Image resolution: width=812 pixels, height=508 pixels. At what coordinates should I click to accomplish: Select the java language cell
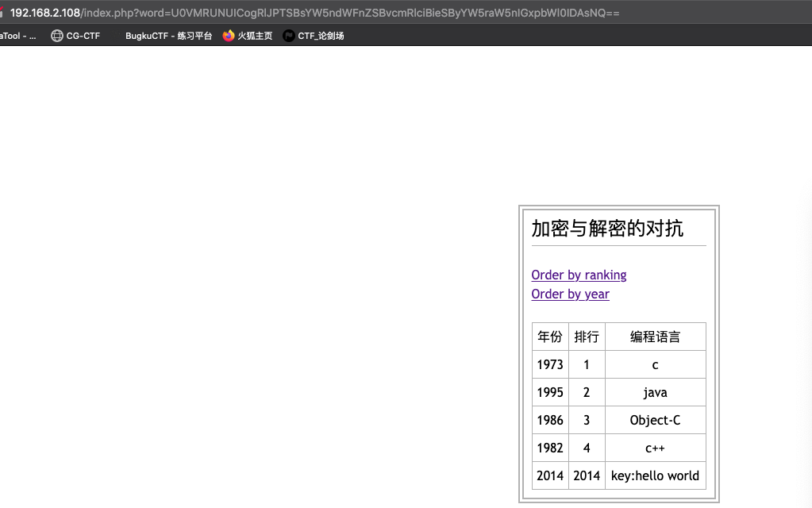(x=655, y=392)
